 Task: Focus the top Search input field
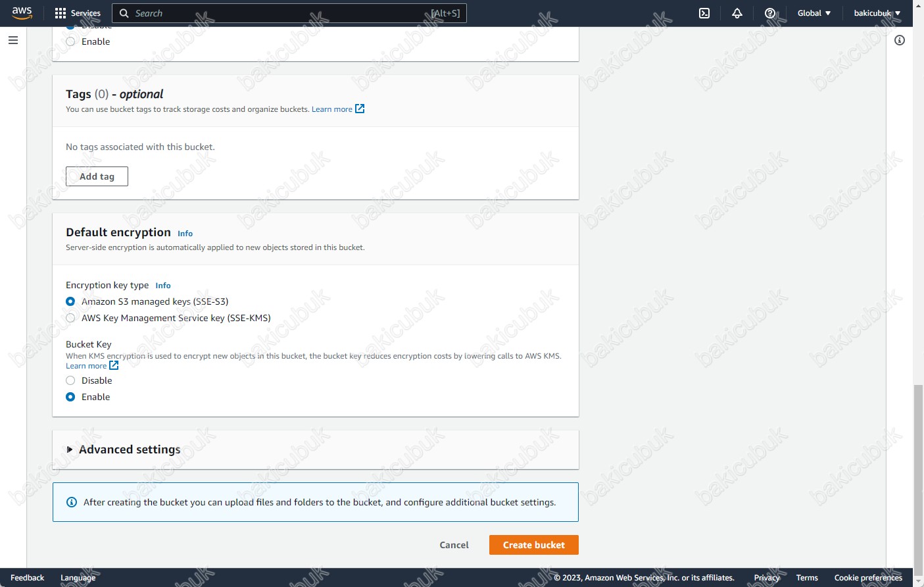289,13
